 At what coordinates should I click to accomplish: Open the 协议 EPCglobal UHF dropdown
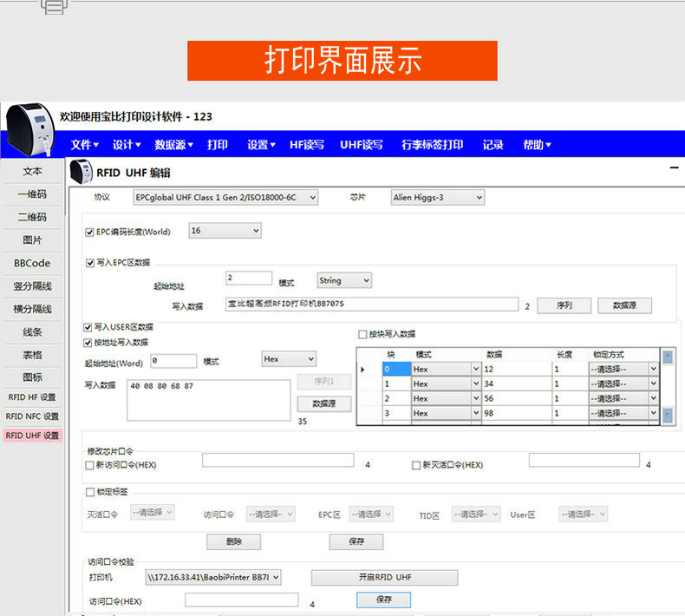[226, 198]
